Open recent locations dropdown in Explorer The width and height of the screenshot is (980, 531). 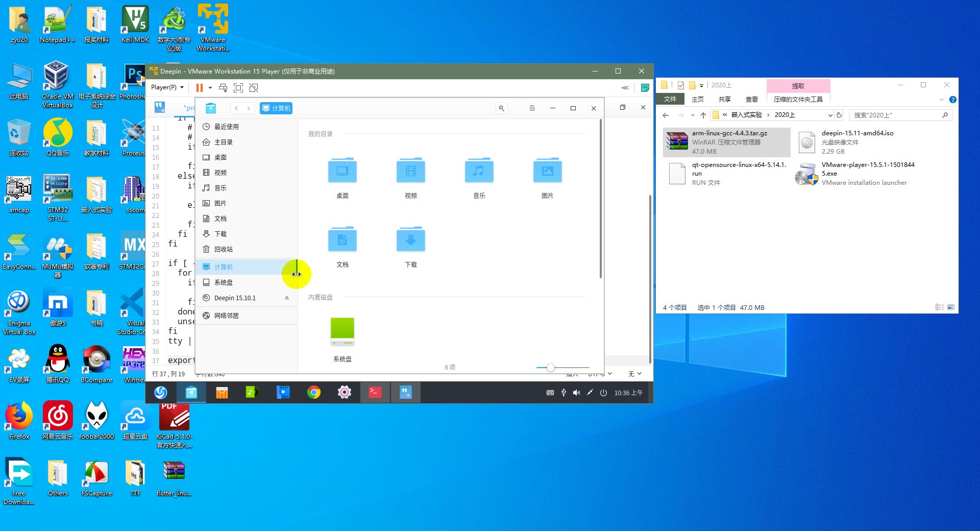click(693, 115)
